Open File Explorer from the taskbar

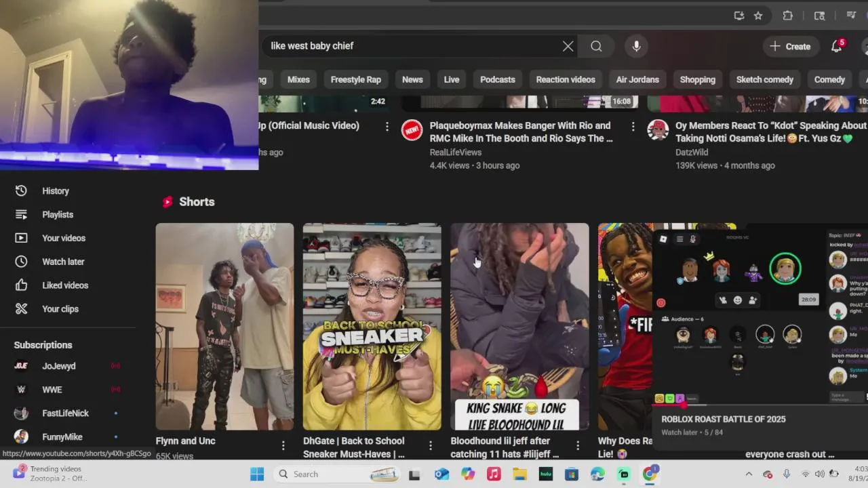coord(520,474)
